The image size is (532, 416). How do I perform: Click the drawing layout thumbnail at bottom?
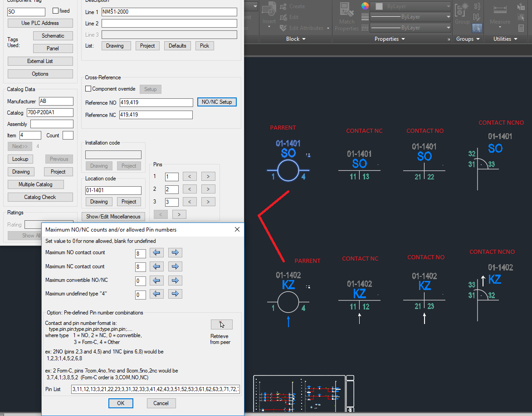click(304, 394)
